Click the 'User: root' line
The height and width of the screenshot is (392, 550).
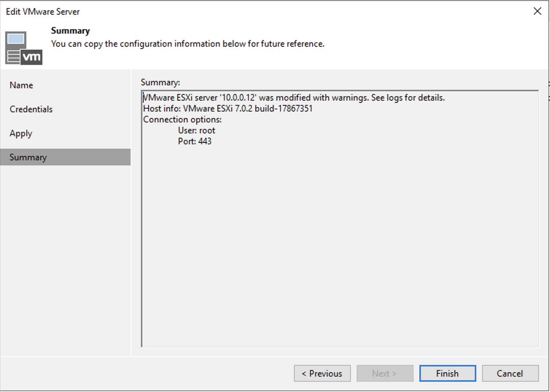coord(197,130)
